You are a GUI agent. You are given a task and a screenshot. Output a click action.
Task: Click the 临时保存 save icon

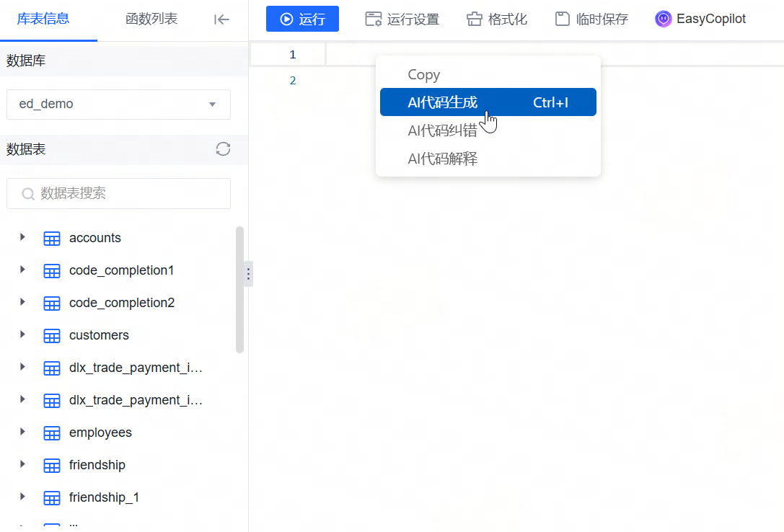point(563,19)
